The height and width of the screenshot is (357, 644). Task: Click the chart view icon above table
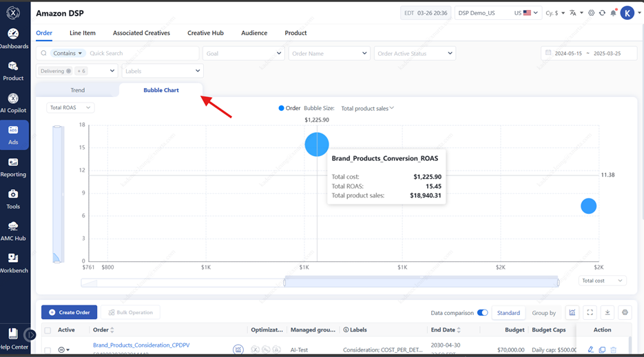[x=572, y=313]
